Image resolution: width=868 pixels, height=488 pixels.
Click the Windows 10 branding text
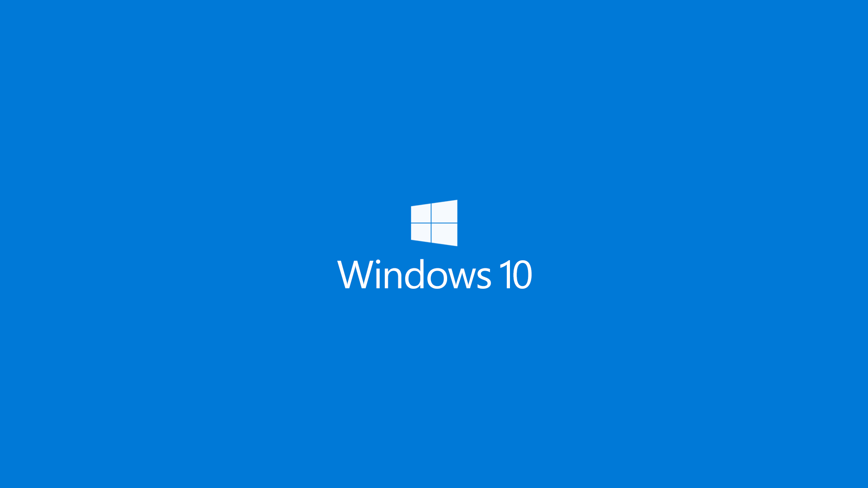434,274
